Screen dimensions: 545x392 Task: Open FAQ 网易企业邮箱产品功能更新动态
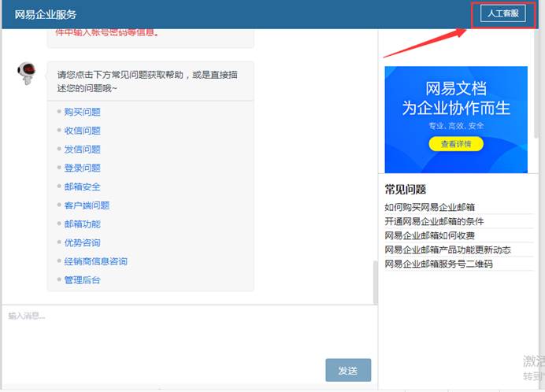pos(447,250)
